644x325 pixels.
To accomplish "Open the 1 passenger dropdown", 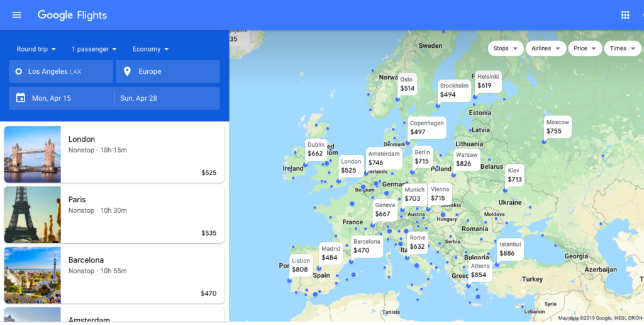I will pos(94,49).
